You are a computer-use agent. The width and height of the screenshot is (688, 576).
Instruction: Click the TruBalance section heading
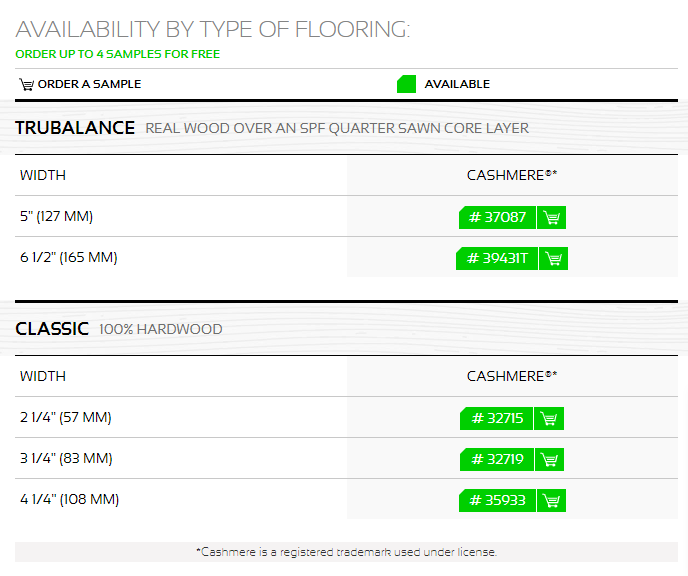75,128
